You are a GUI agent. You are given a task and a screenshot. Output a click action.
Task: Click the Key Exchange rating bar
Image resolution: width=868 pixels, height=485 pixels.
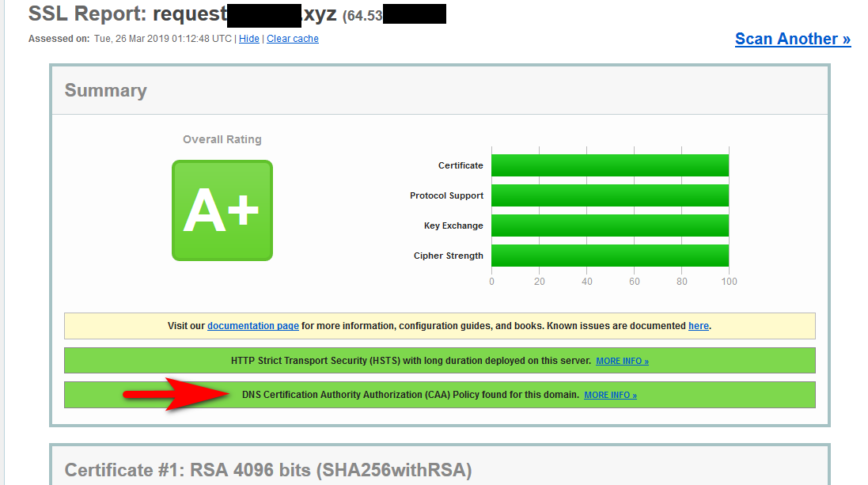click(x=609, y=225)
